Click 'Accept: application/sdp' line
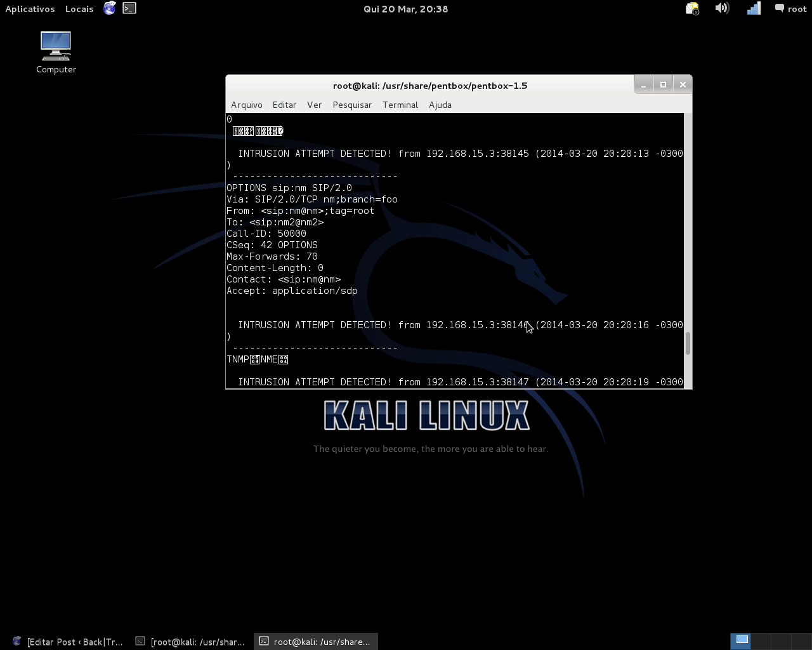Screen dimensions: 812x650 click(292, 291)
